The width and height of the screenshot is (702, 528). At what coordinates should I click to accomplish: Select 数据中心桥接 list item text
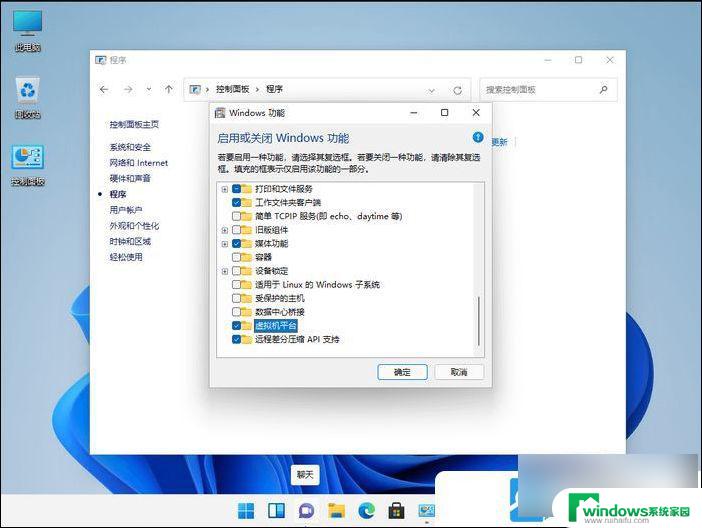[x=280, y=312]
